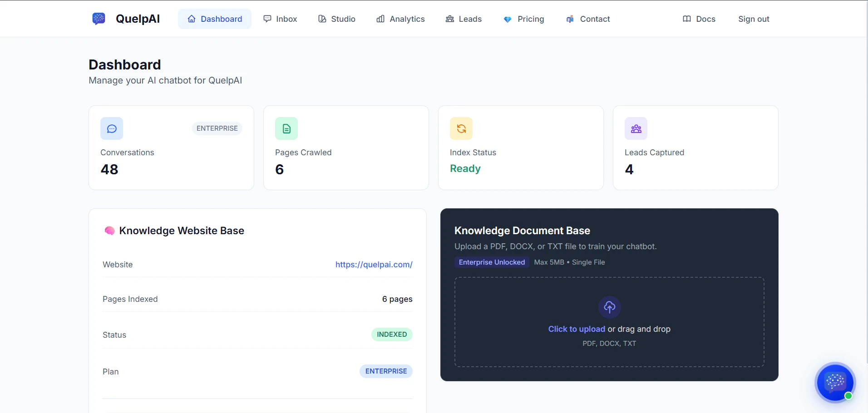Click the Dashboard home icon
This screenshot has height=413, width=868.
[x=192, y=19]
